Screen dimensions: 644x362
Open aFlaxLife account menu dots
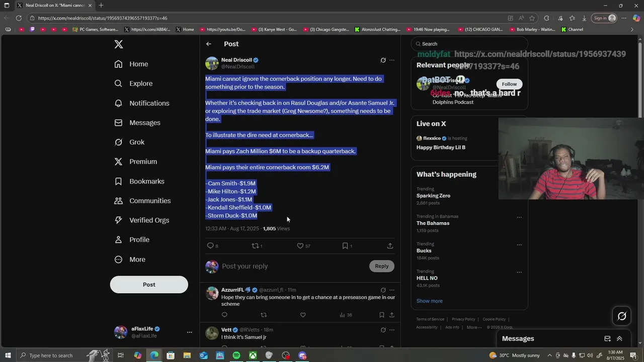pos(189,332)
